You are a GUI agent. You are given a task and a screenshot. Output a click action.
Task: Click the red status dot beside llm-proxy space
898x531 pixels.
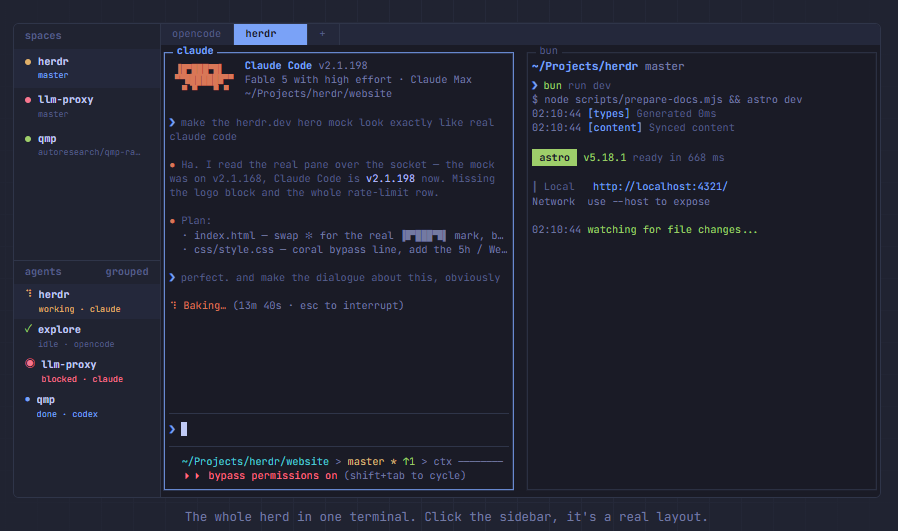[x=28, y=100]
